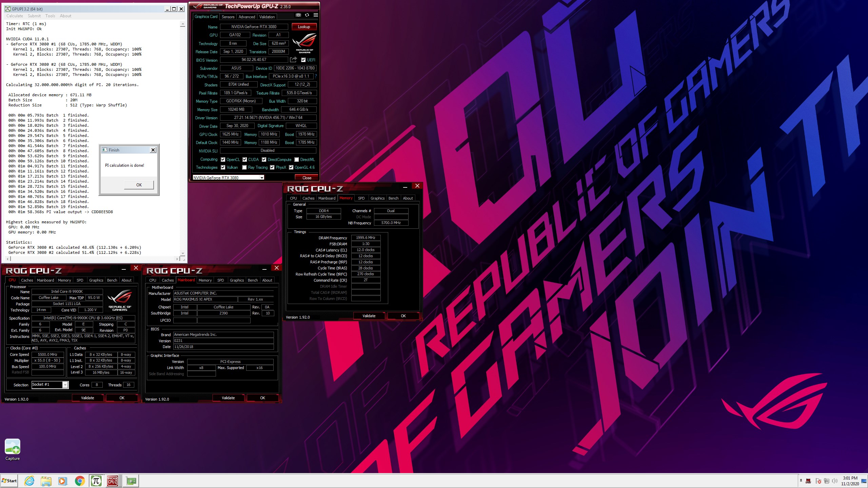The width and height of the screenshot is (868, 488).
Task: Open the Caches tab in CPU window
Action: 27,280
